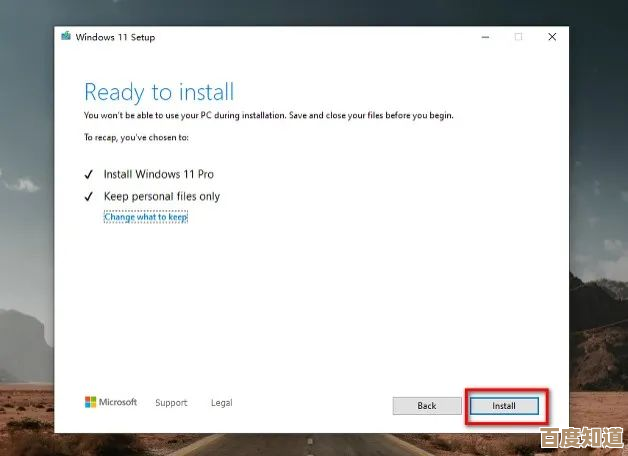Click the disabled maximize button in title bar
The image size is (628, 456).
point(518,37)
